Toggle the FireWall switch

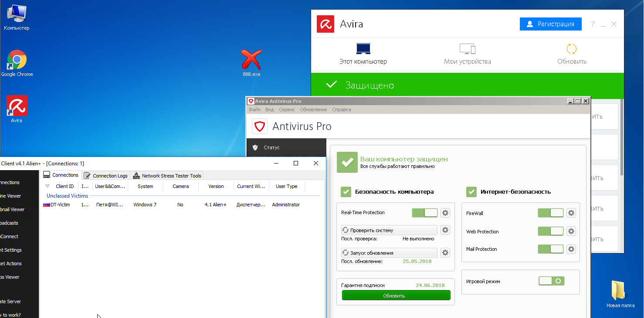point(551,213)
